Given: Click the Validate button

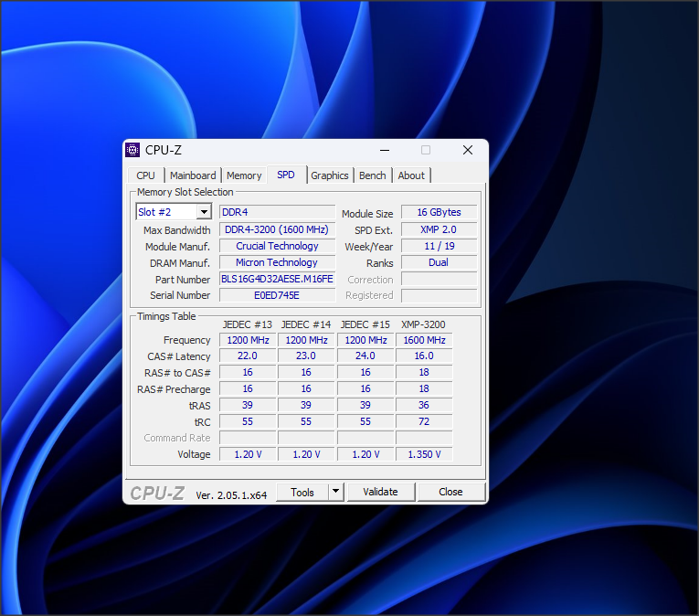Looking at the screenshot, I should (381, 492).
